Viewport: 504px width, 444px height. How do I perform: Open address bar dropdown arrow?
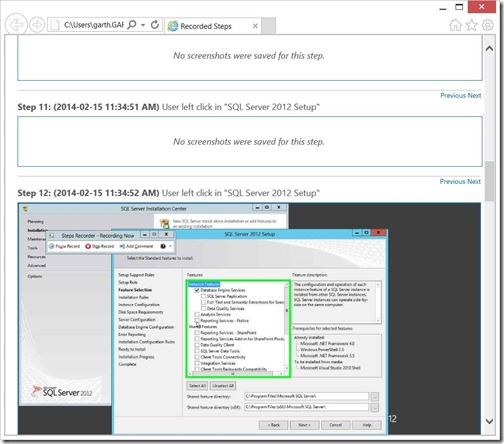pyautogui.click(x=143, y=25)
